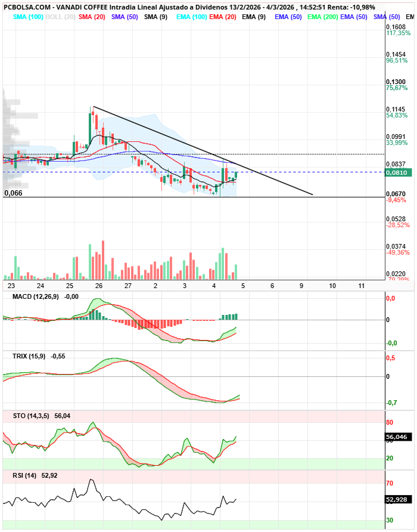Screen dimensions: 417x532
Task: Select date 24 on the time axis
Action: [x=41, y=286]
